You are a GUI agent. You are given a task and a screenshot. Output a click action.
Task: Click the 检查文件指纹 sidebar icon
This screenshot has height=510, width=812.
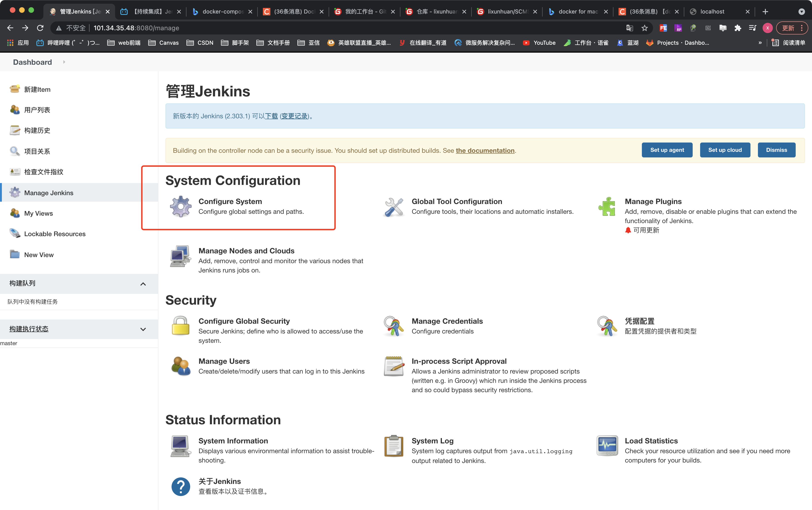tap(14, 172)
